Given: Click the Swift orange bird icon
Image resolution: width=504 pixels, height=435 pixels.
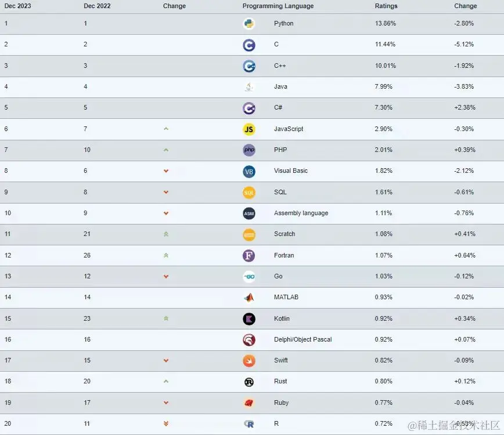Looking at the screenshot, I should 249,361.
